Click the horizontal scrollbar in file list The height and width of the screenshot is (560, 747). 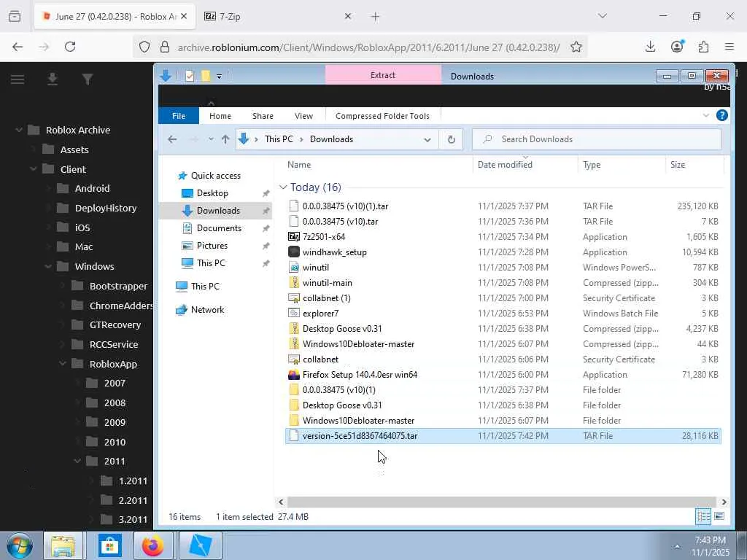pyautogui.click(x=502, y=502)
